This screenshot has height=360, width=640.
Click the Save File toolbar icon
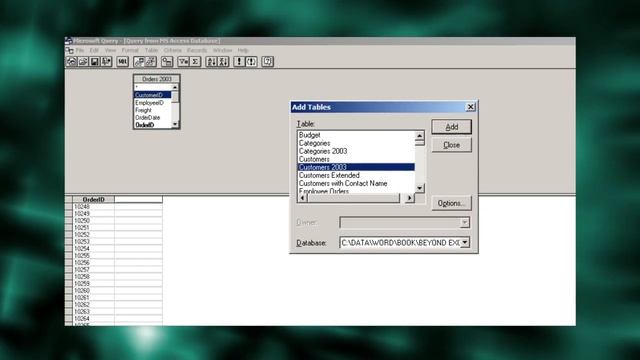94,62
